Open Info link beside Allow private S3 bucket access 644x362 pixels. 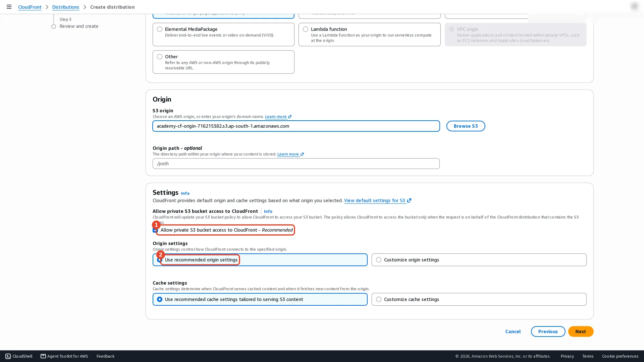click(268, 212)
